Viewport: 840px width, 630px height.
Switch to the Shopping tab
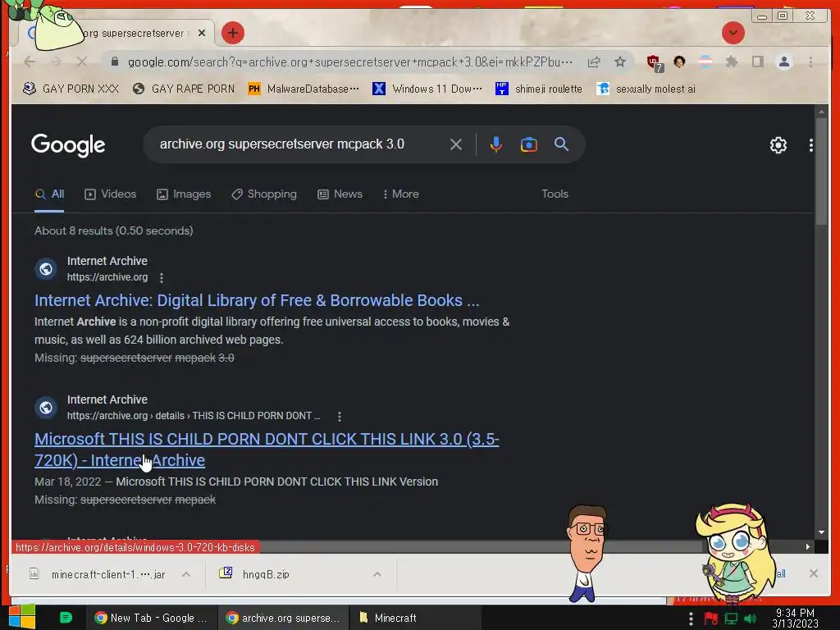click(263, 194)
